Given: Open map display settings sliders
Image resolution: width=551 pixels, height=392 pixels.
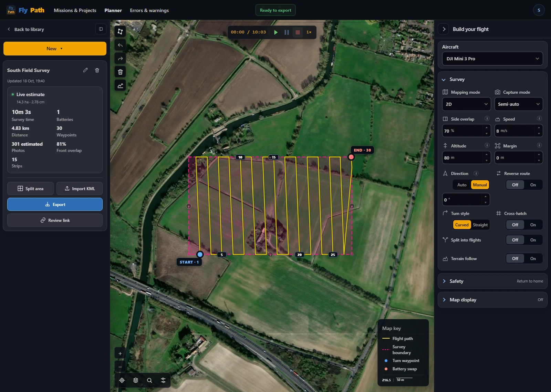Looking at the screenshot, I should [163, 380].
